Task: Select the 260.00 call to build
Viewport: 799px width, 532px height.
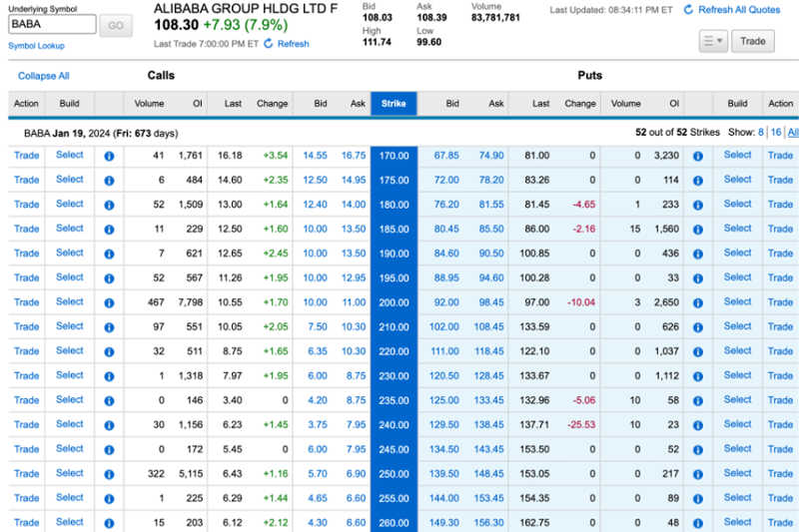Action: pos(69,522)
